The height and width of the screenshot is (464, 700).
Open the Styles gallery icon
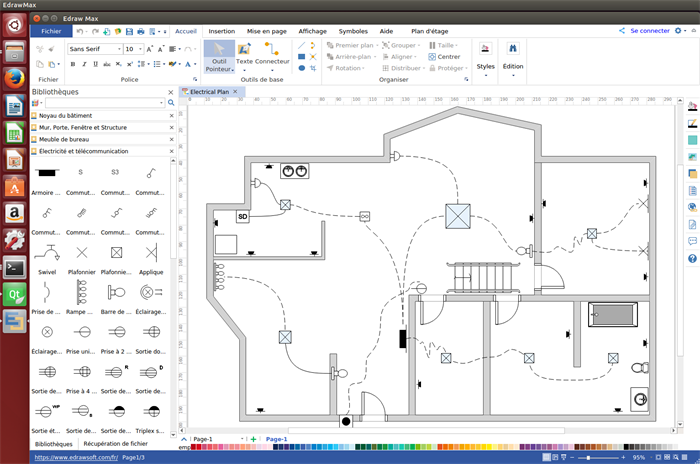pyautogui.click(x=485, y=55)
